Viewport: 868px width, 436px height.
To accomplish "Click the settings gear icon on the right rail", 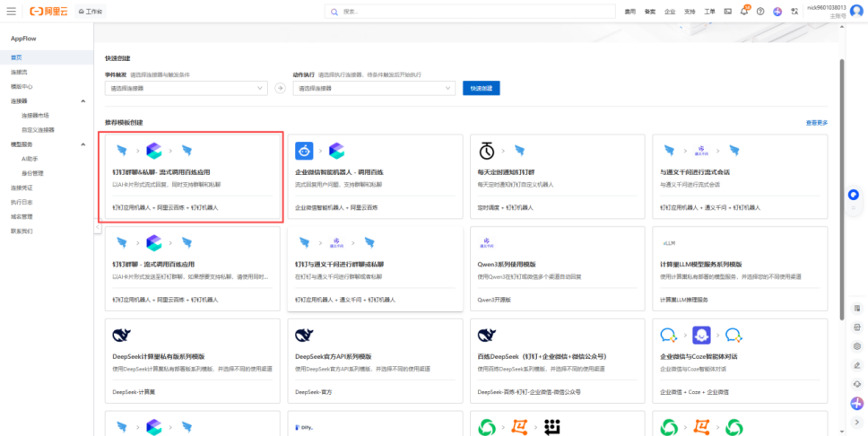I will coord(857,346).
